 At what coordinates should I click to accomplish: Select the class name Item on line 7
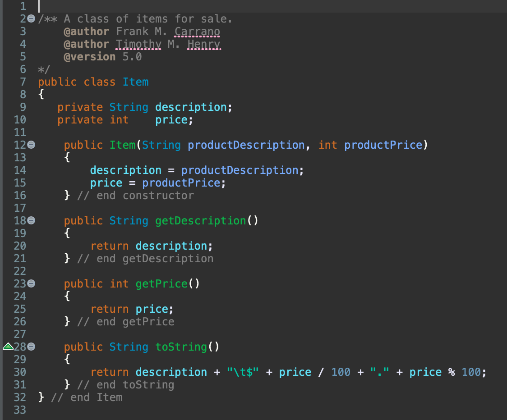(x=135, y=82)
